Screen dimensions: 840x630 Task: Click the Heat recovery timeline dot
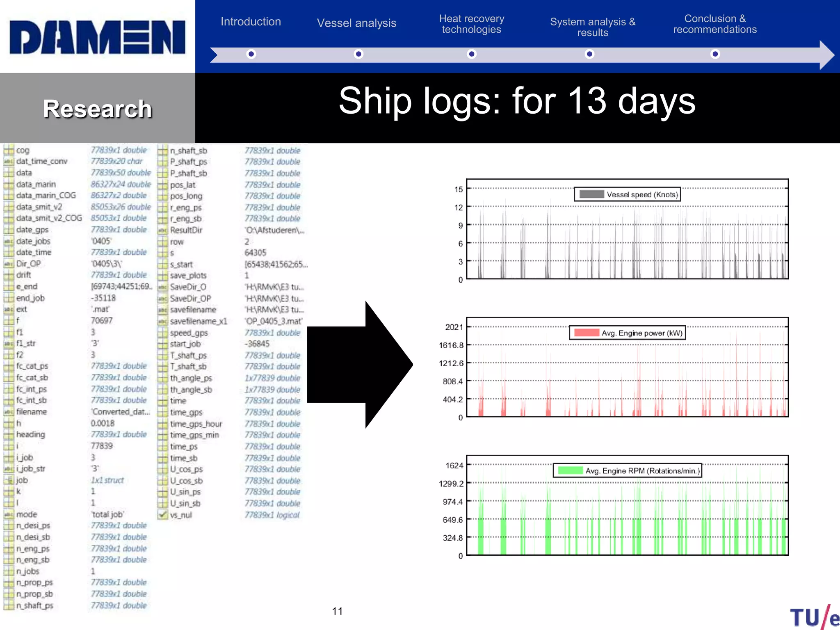click(472, 54)
